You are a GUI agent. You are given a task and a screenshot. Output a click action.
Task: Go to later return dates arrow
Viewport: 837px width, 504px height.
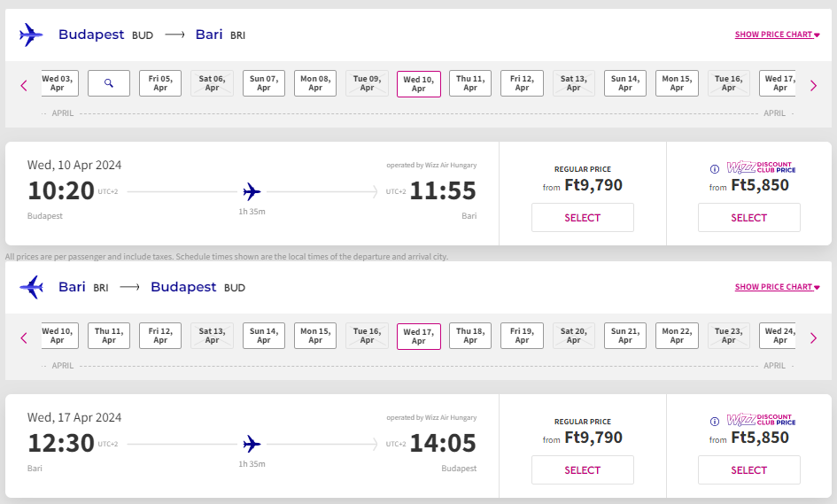point(813,338)
